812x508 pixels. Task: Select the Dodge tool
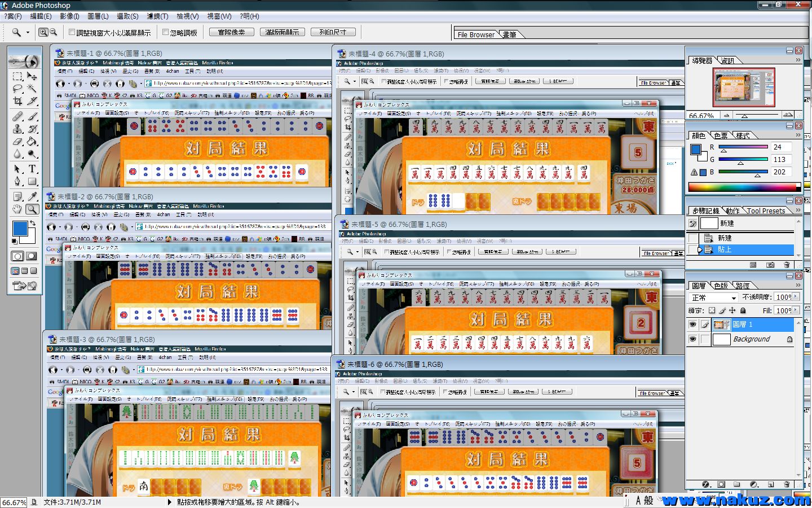32,154
